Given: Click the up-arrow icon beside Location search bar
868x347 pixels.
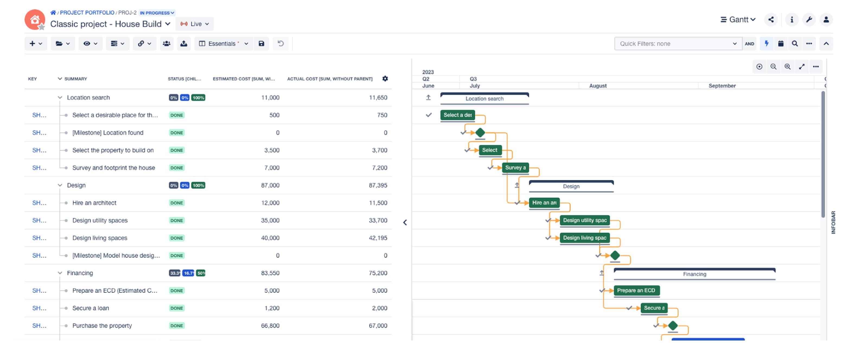Looking at the screenshot, I should click(428, 98).
